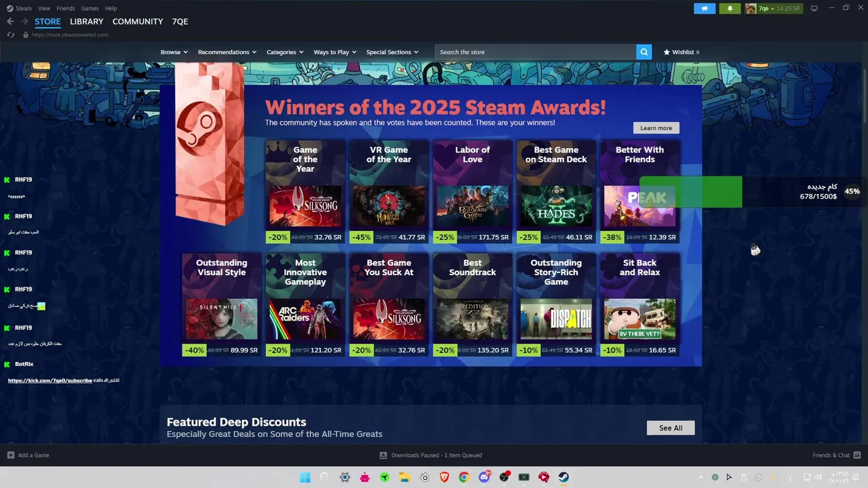Image resolution: width=868 pixels, height=488 pixels.
Task: Open OBS Studio from taskbar
Action: point(504,477)
